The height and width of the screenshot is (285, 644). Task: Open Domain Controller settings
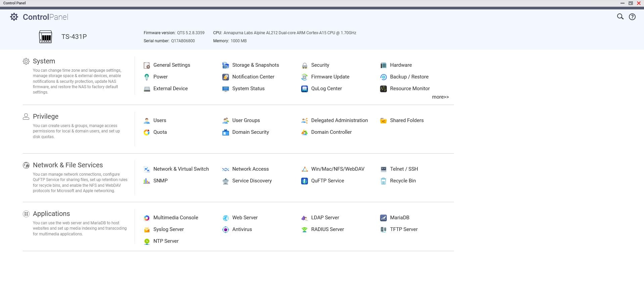tap(331, 132)
